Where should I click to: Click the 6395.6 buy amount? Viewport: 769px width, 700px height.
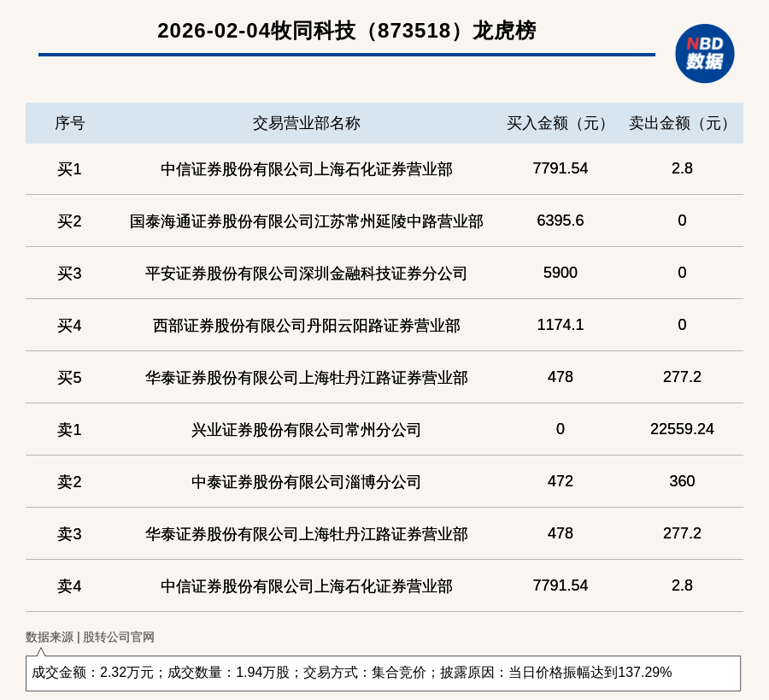pyautogui.click(x=560, y=221)
